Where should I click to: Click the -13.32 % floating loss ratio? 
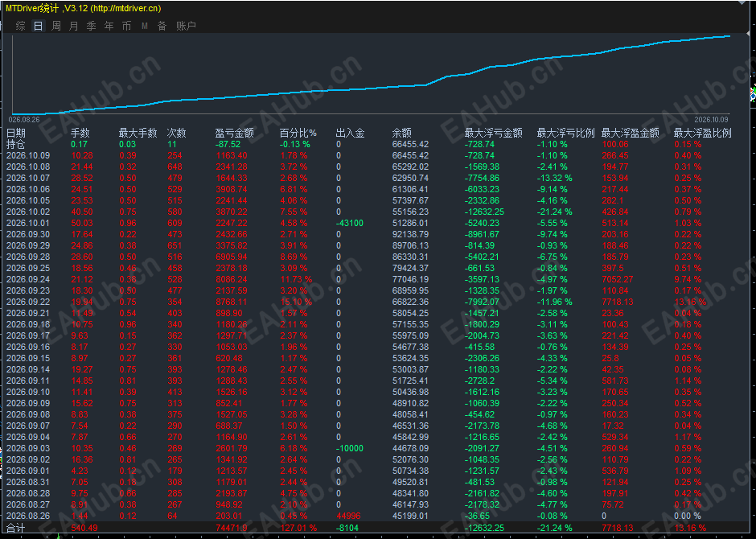tap(555, 179)
